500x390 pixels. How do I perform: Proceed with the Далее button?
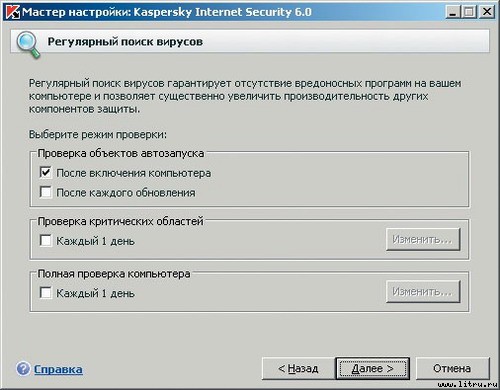[x=373, y=368]
